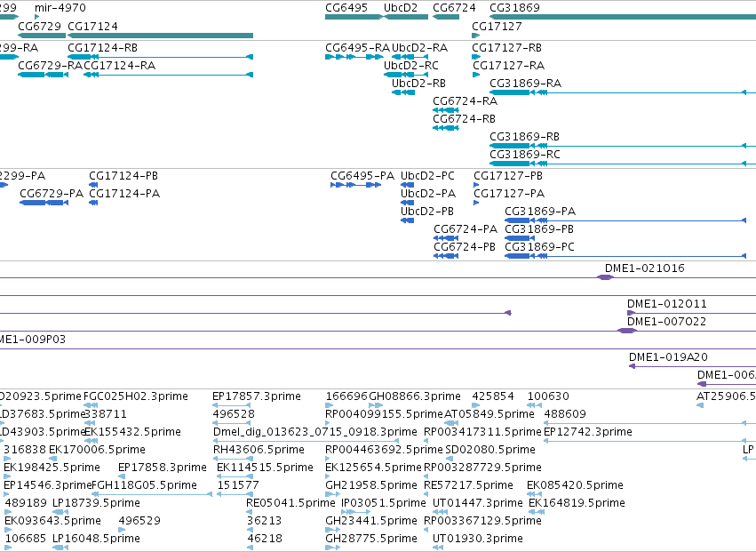
Task: Select the mir-4970 gene label
Action: pos(60,8)
